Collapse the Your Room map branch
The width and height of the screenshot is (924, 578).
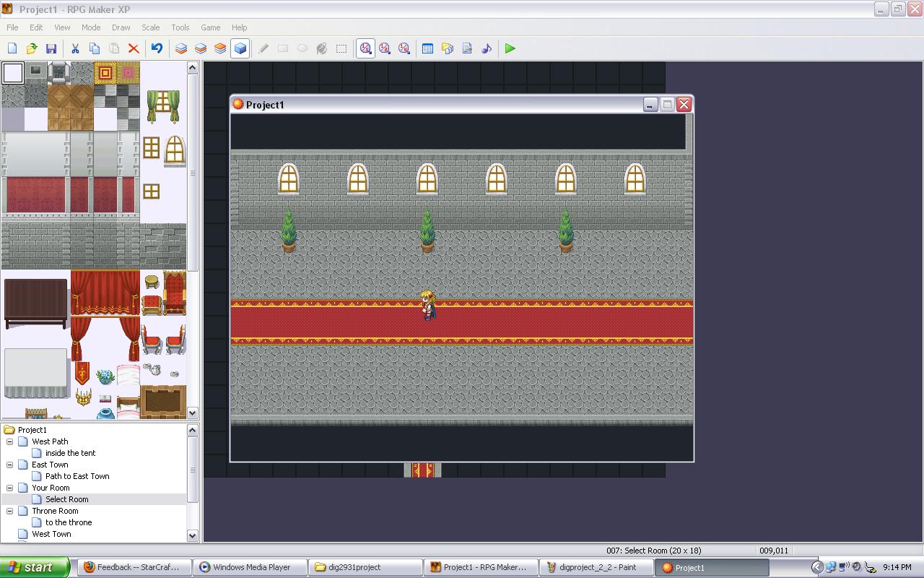click(x=10, y=488)
